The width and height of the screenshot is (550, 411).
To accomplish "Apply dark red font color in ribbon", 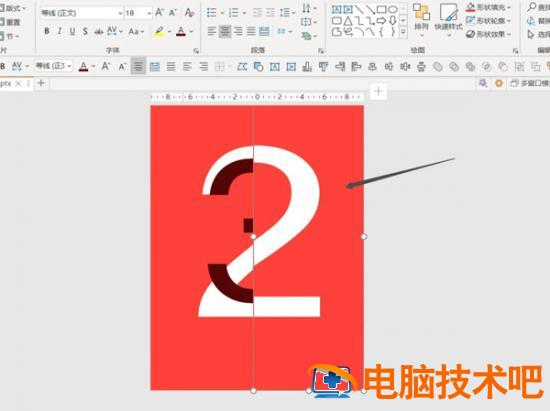I will (181, 32).
